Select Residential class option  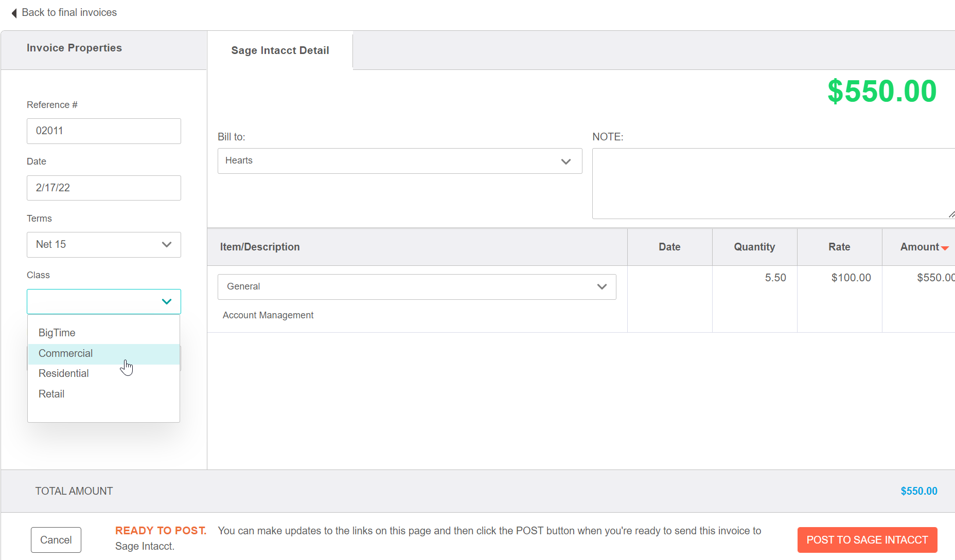(104, 373)
